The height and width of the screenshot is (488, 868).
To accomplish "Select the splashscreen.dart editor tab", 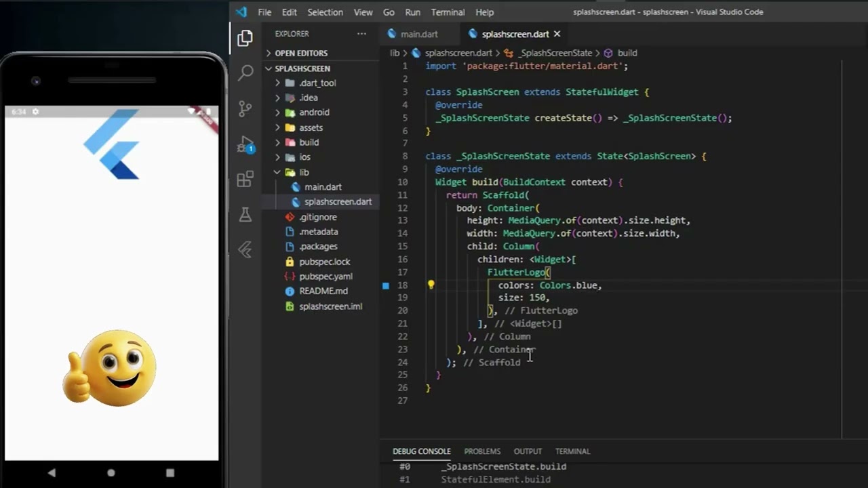I will tap(515, 34).
